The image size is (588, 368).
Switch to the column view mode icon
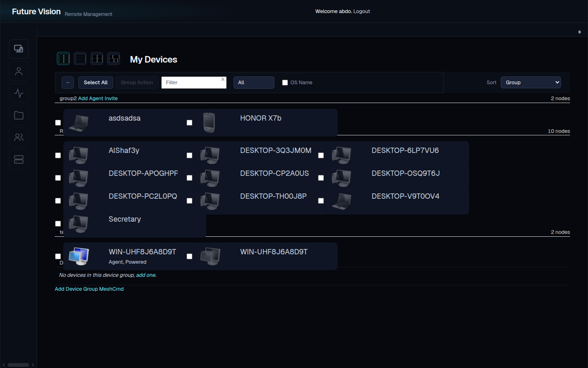[x=63, y=59]
